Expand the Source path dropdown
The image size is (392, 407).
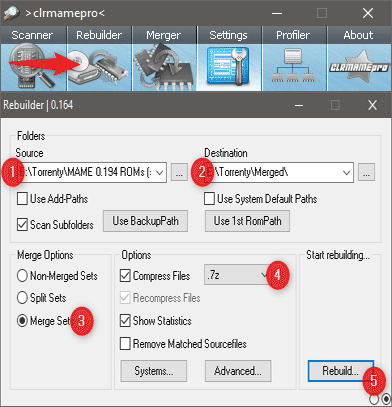click(160, 173)
